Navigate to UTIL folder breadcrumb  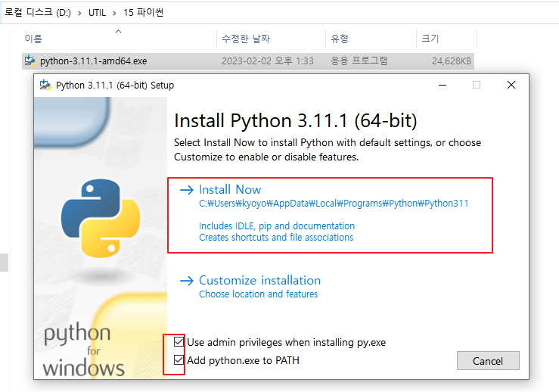coord(97,13)
